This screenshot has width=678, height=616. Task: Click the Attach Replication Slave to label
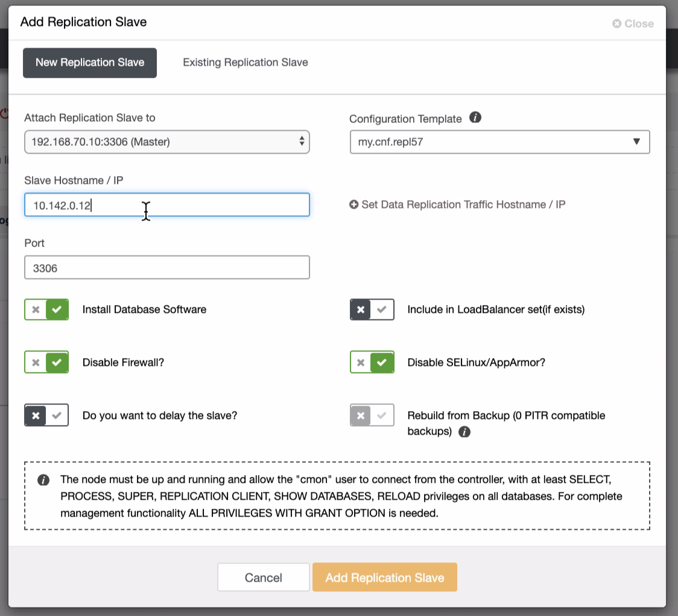89,118
